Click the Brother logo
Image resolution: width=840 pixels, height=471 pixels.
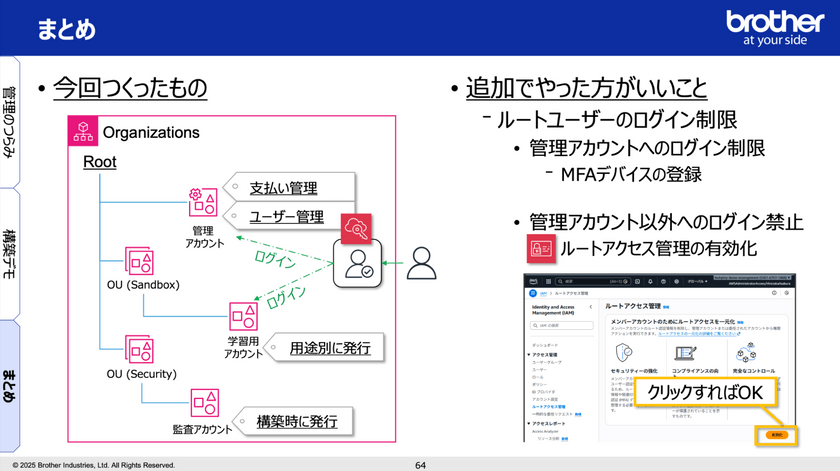(x=774, y=27)
